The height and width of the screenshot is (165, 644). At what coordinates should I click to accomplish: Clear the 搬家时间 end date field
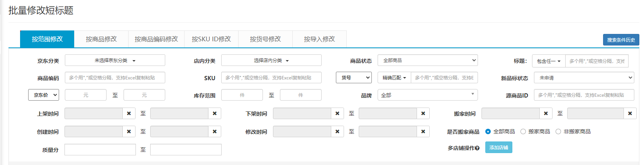(630, 113)
